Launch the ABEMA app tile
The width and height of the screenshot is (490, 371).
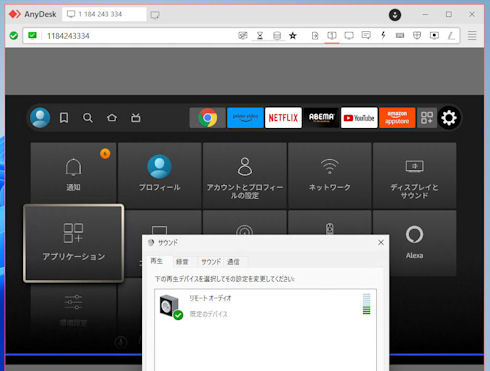321,118
